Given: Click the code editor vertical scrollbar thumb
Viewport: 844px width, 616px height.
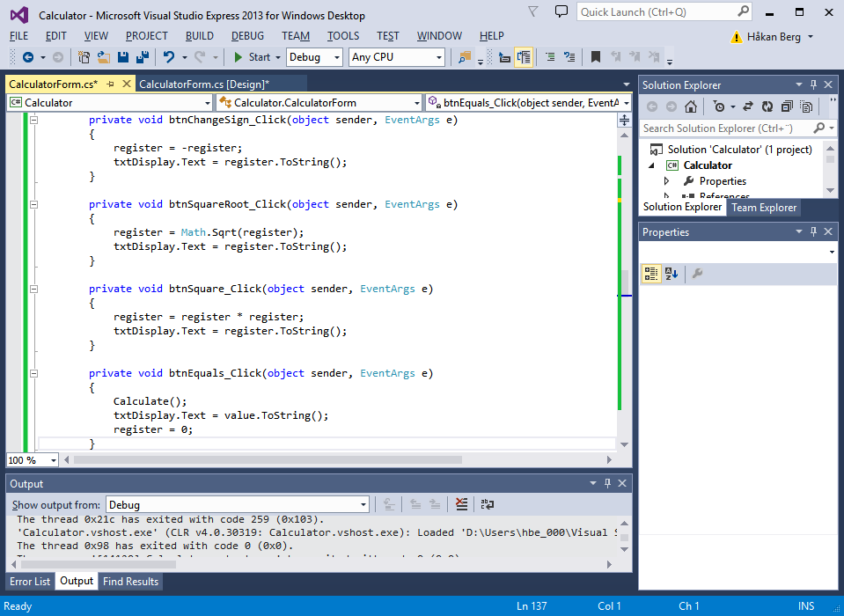Looking at the screenshot, I should click(624, 282).
